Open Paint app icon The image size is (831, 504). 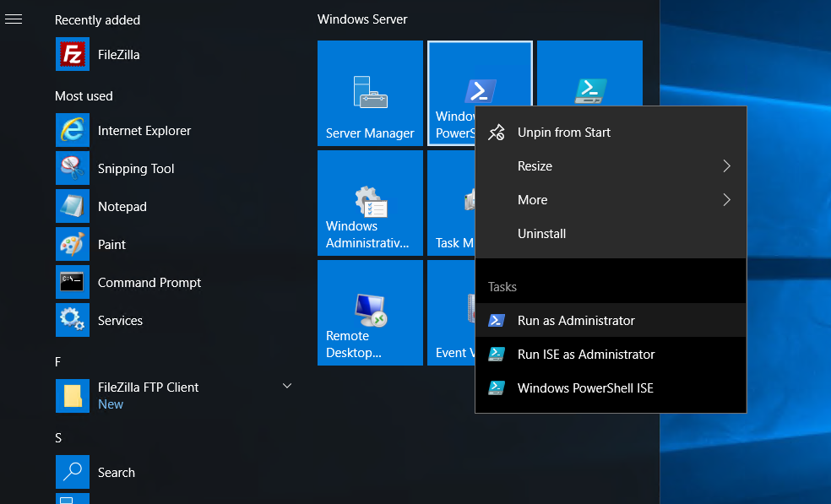[73, 244]
